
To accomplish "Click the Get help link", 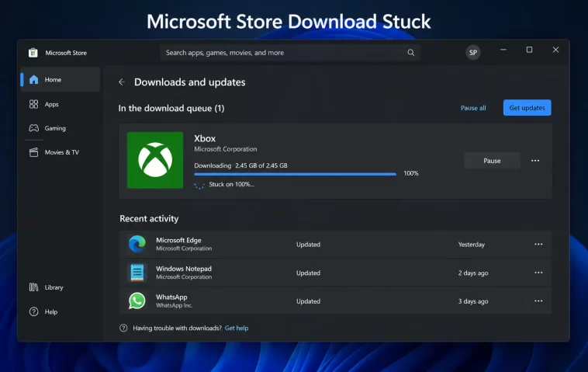I will pyautogui.click(x=237, y=328).
